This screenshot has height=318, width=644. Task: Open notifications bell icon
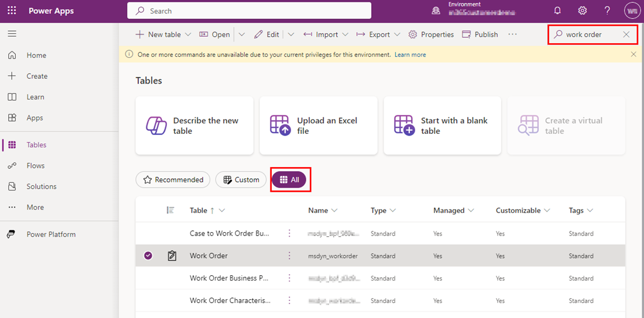coord(557,11)
